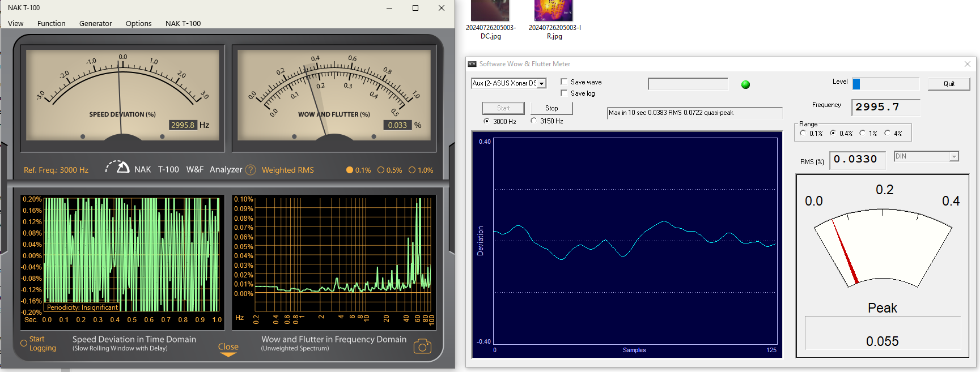
Task: Select the 0.5% range option
Action: (381, 170)
